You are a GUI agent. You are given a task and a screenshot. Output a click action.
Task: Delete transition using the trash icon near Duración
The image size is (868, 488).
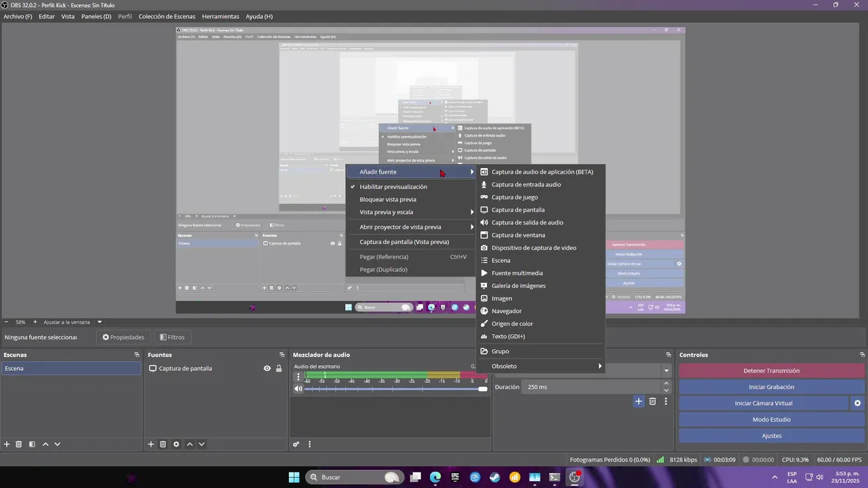click(x=652, y=401)
